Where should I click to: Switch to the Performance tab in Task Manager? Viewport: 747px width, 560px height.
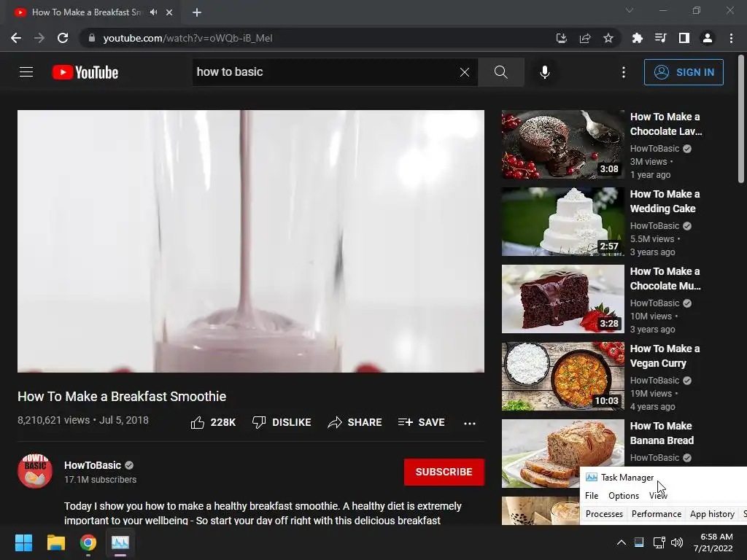[x=657, y=514]
